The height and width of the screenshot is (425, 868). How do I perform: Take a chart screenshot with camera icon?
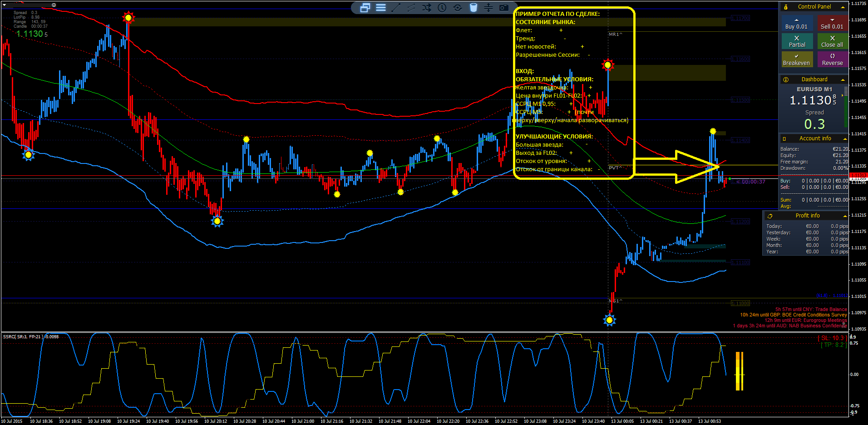click(504, 8)
